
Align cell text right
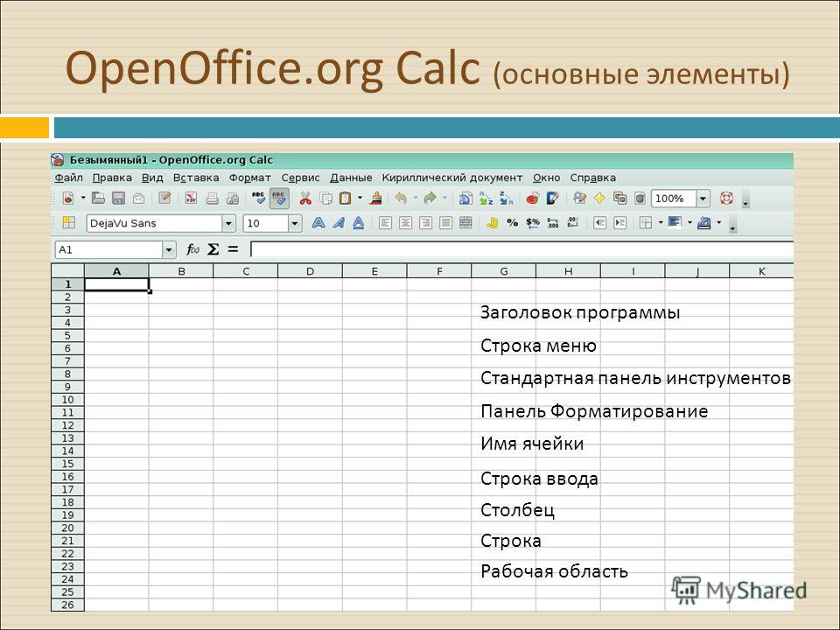(425, 223)
